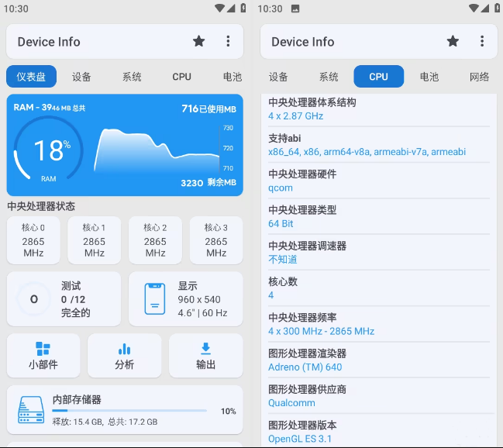Image resolution: width=503 pixels, height=448 pixels.
Task: Tap the internal storage drive icon
Action: (31, 410)
